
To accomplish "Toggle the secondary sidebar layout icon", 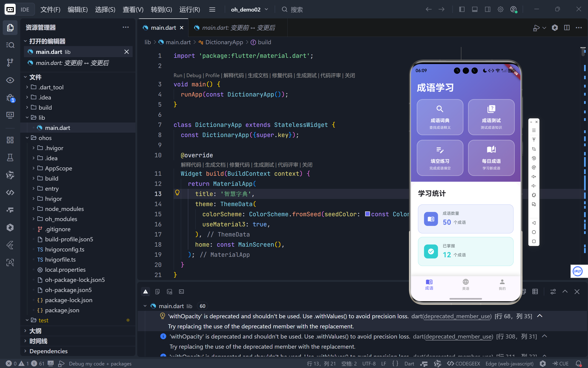I will click(x=488, y=9).
